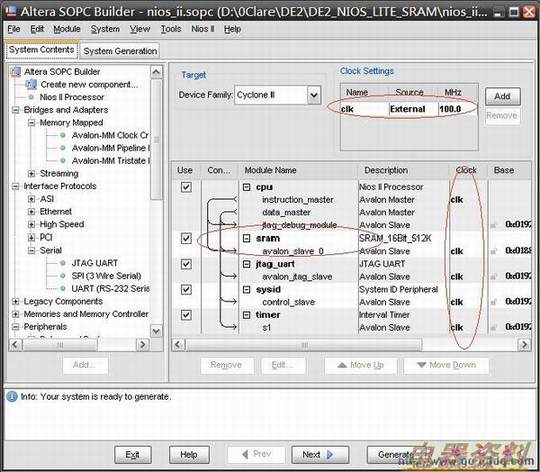
Task: Open the System menu
Action: 105,29
